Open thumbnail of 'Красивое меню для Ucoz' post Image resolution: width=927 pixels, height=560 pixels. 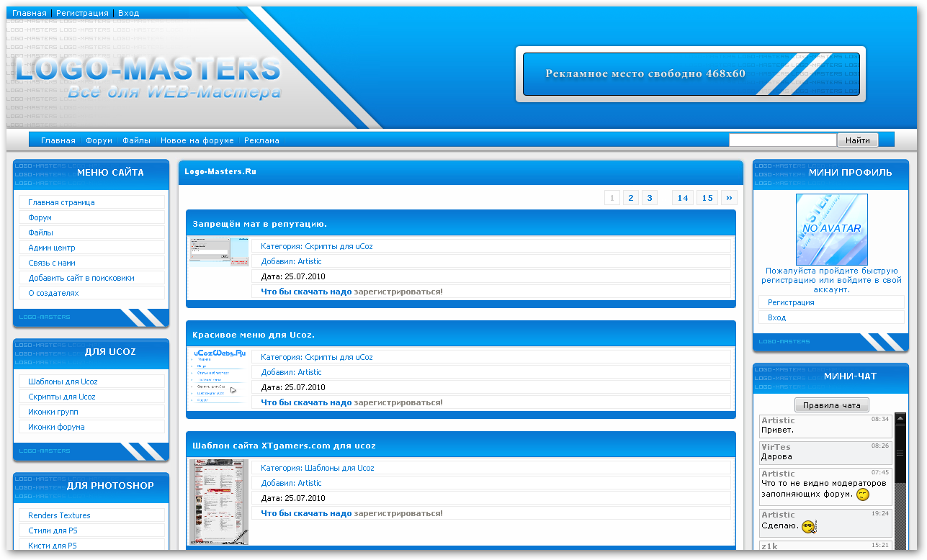tap(219, 377)
